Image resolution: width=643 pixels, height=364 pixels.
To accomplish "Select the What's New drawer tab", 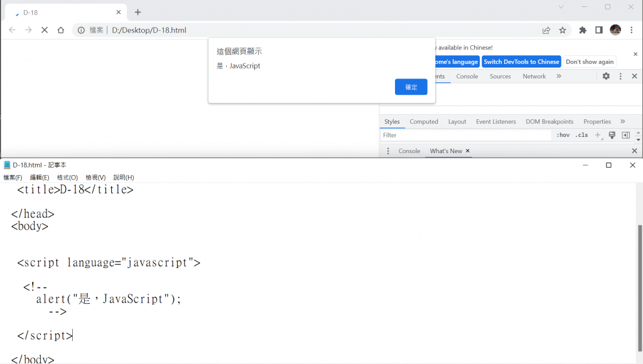I will pos(446,151).
